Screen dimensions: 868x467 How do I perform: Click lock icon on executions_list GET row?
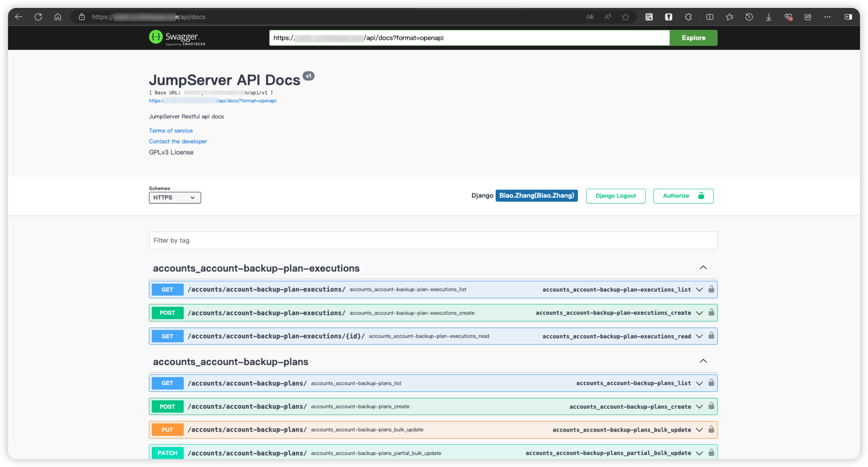coord(711,289)
